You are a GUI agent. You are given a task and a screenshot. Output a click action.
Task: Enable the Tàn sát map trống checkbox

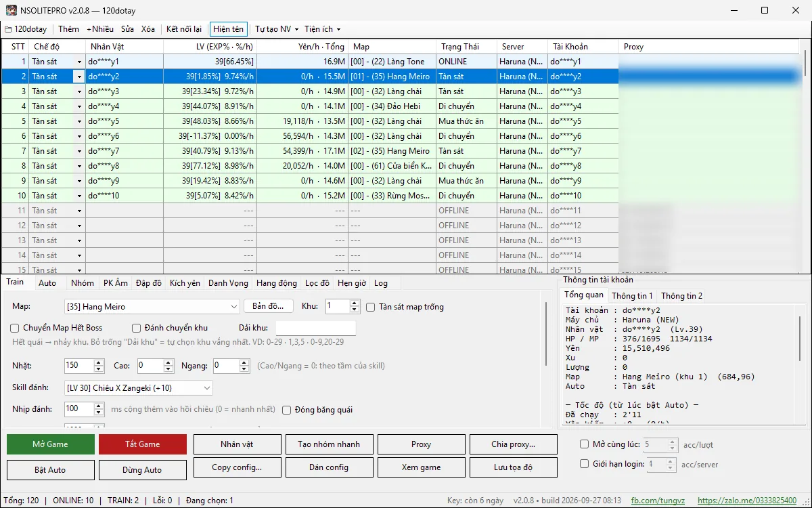[x=371, y=307]
